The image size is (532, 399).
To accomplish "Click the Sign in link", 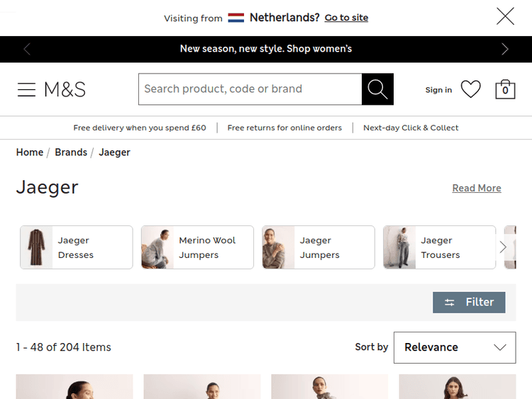I will [x=438, y=90].
